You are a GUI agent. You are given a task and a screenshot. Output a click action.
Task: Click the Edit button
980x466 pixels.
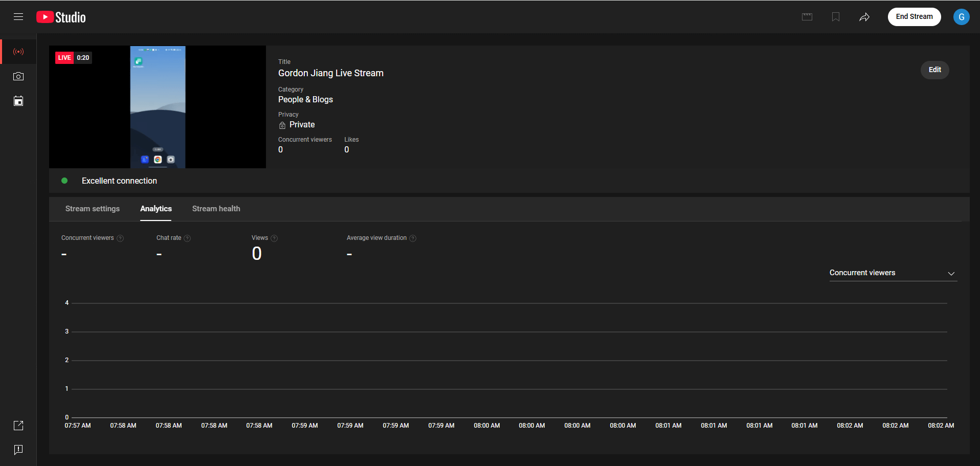tap(935, 70)
